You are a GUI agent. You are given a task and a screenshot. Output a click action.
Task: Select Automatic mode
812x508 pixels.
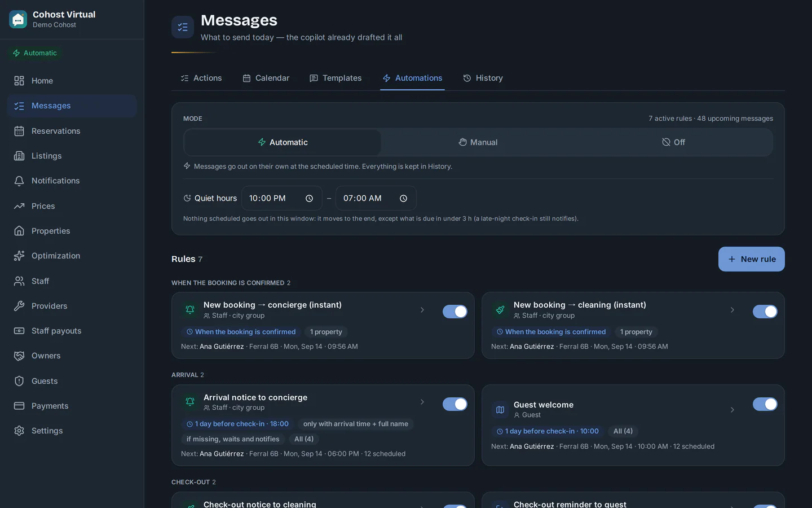283,142
